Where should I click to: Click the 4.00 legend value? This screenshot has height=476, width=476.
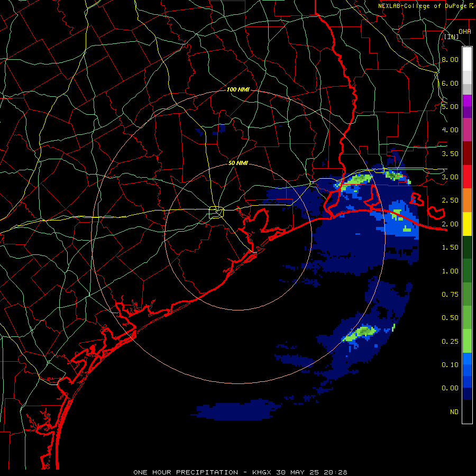[450, 130]
